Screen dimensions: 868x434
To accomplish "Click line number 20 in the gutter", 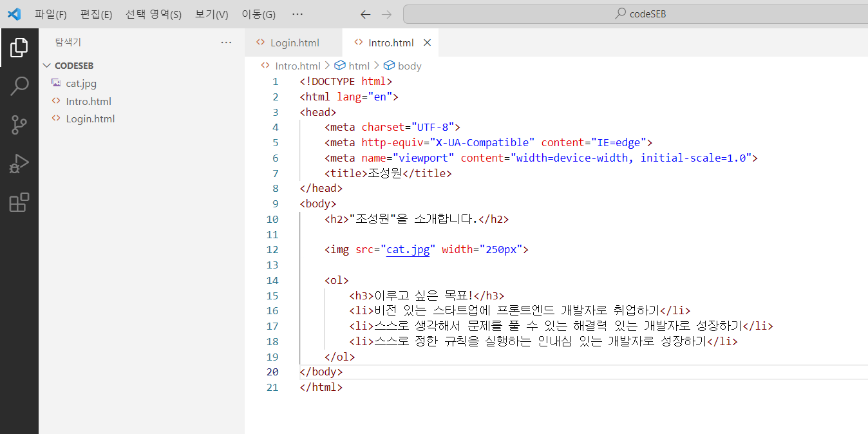I will [272, 372].
